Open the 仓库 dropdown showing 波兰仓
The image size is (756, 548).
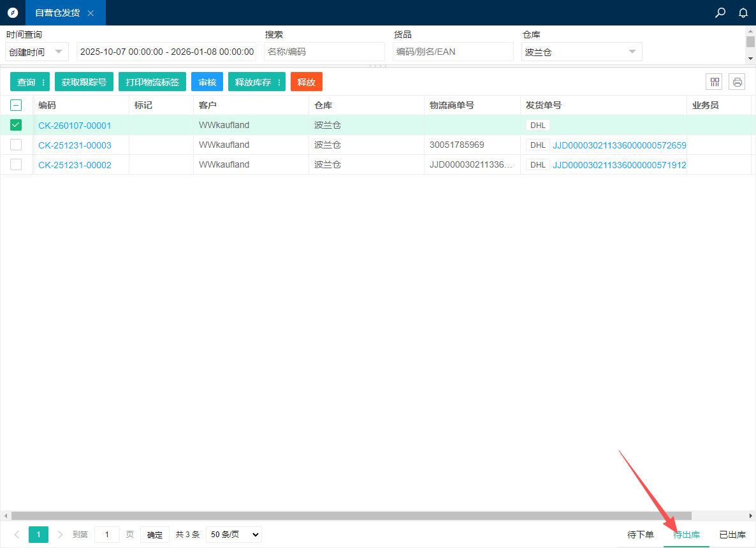point(581,52)
